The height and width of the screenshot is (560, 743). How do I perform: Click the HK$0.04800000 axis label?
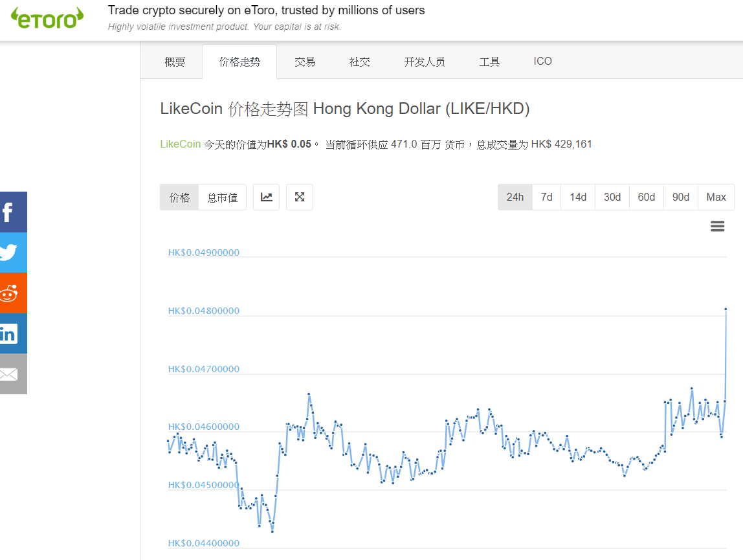pos(204,311)
